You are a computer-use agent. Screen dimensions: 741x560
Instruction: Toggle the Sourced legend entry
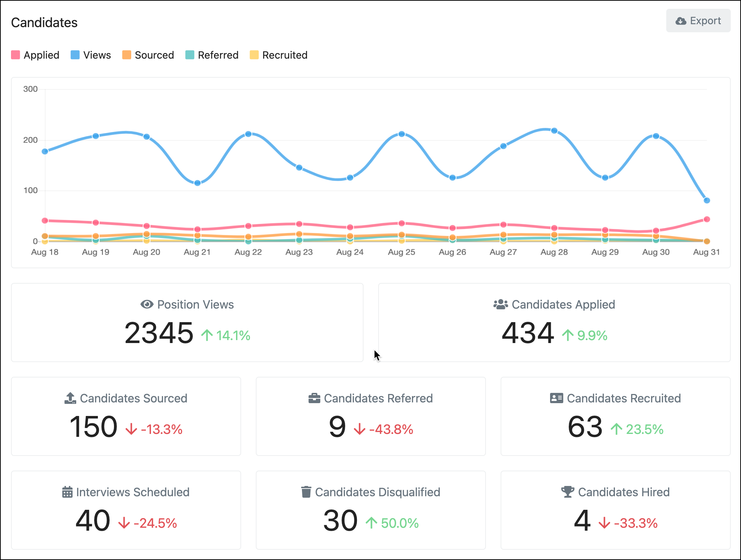[x=148, y=55]
